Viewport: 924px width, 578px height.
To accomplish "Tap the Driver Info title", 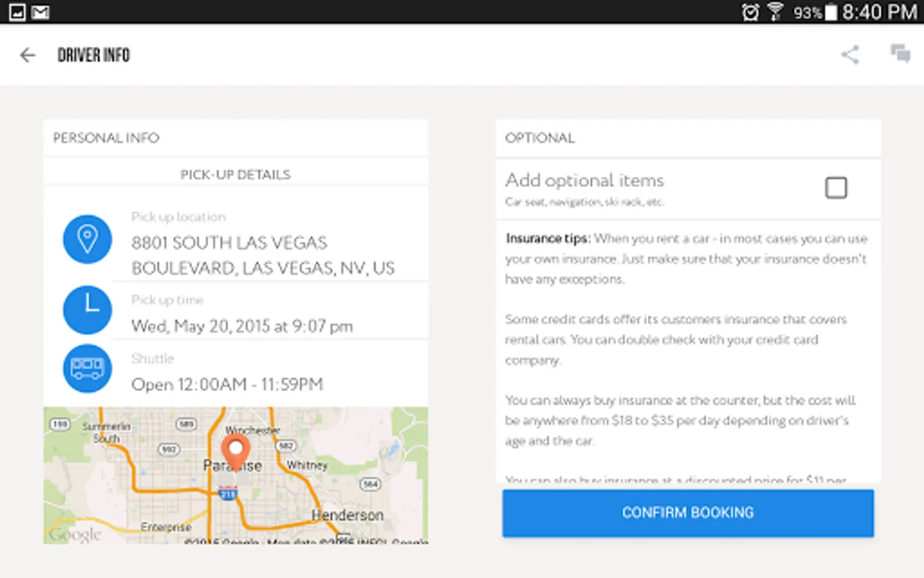I will click(x=94, y=55).
